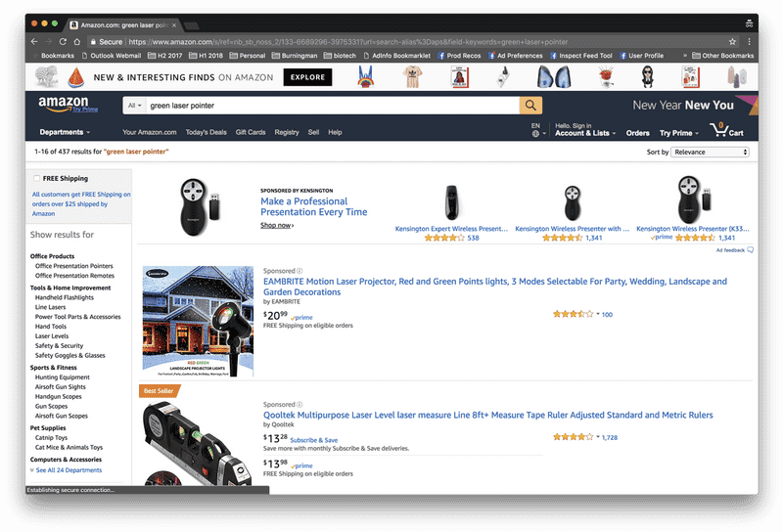Image resolution: width=783 pixels, height=532 pixels.
Task: Click the orange search magnifier button
Action: click(530, 105)
